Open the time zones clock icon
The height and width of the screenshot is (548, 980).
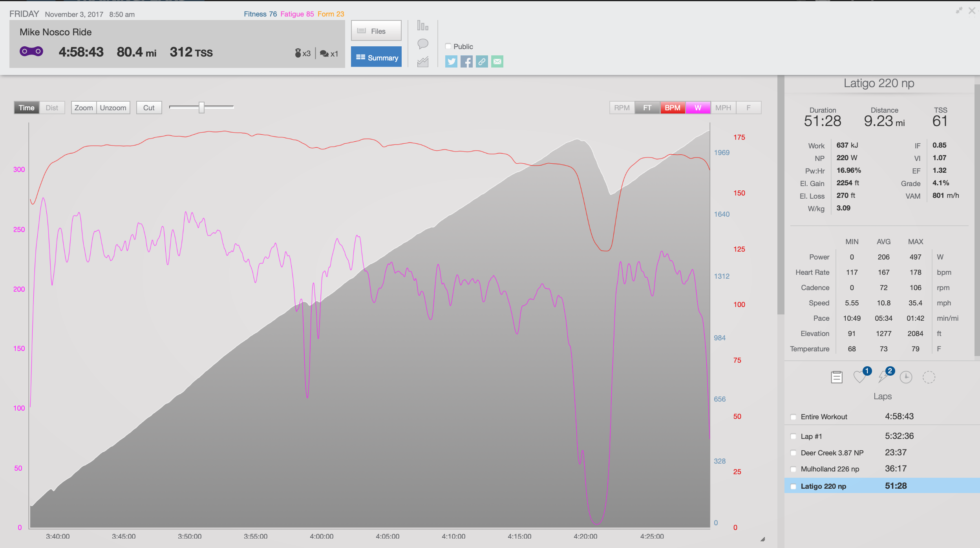906,377
